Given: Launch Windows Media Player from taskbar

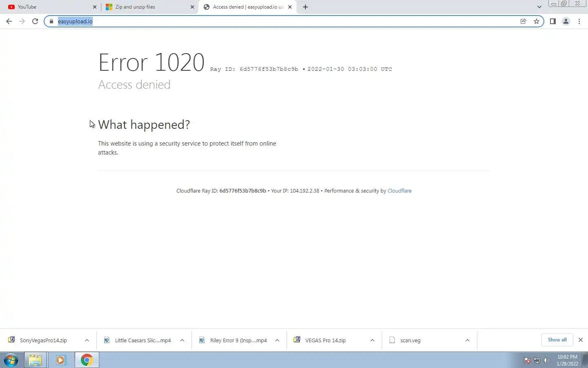Looking at the screenshot, I should click(61, 360).
